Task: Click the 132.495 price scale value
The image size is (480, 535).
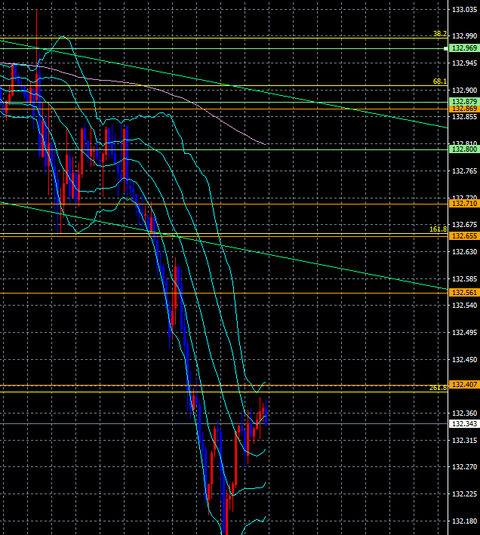Action: (465, 332)
